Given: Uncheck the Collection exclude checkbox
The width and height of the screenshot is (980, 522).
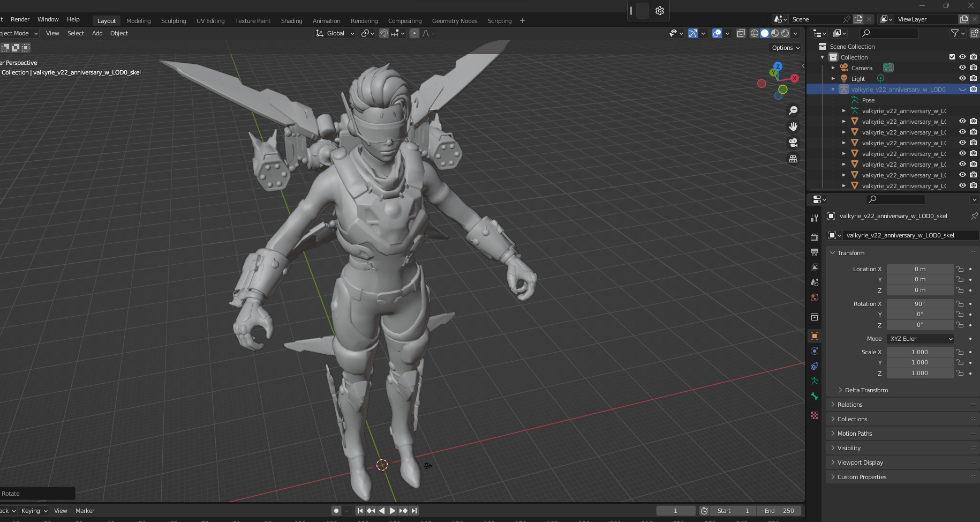Looking at the screenshot, I should coord(952,57).
